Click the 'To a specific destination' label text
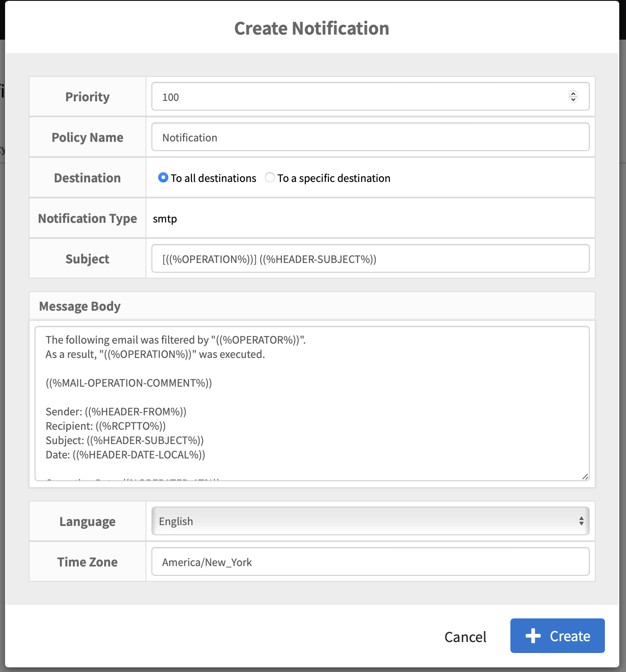Image resolution: width=626 pixels, height=672 pixels. 334,178
